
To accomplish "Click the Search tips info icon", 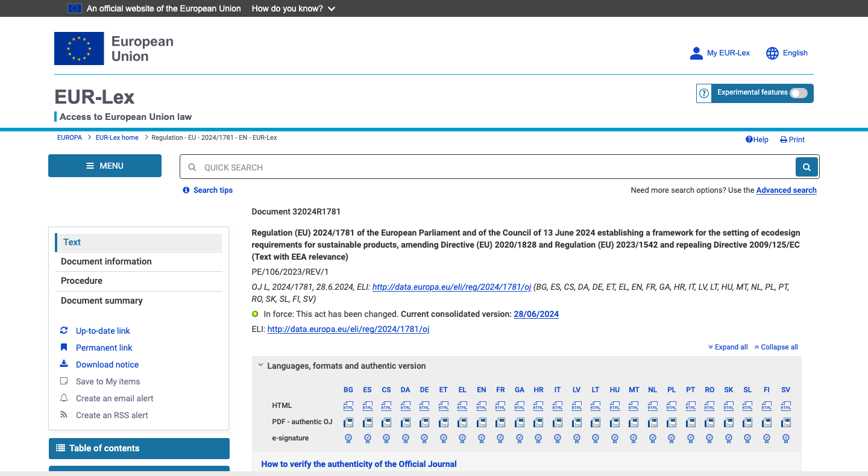I will [186, 190].
